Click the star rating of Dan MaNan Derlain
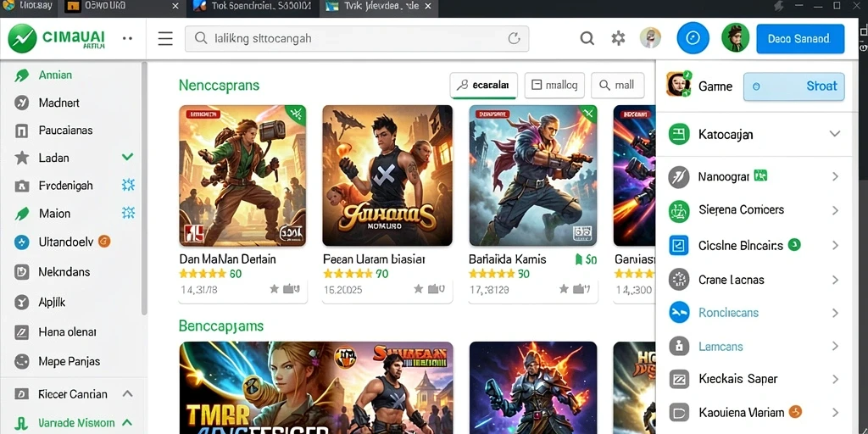868x434 pixels. [203, 274]
